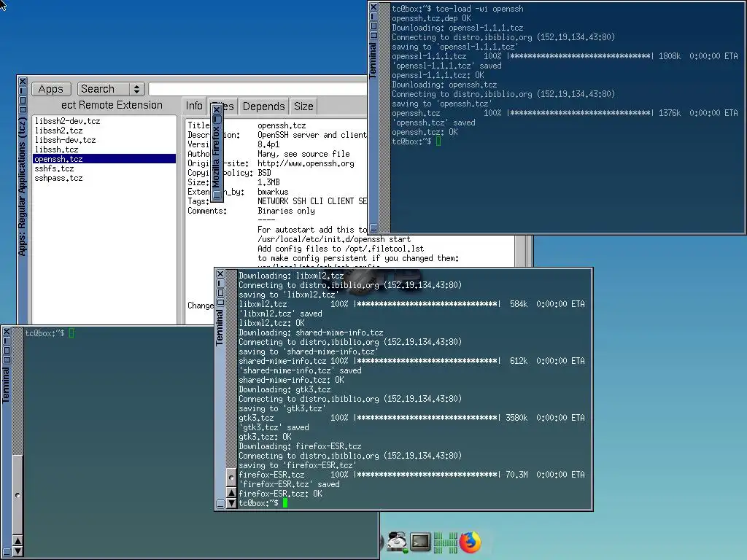Focus the search text field in Apps
747x560 pixels.
(x=258, y=89)
